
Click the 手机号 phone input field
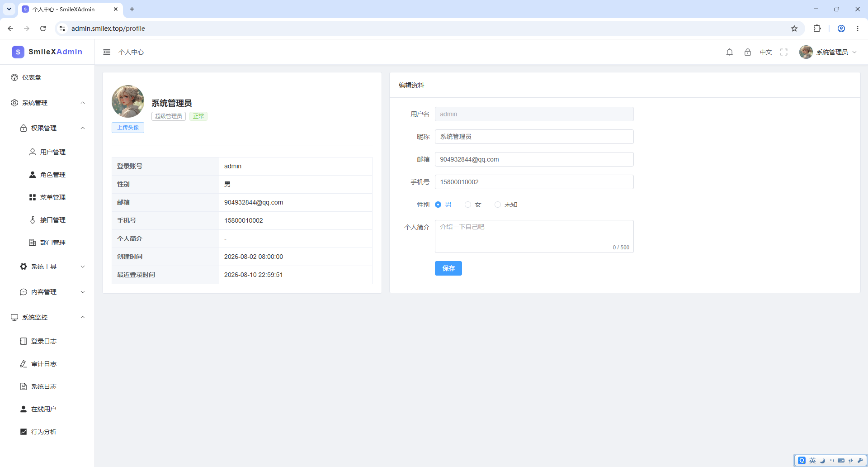(x=534, y=182)
